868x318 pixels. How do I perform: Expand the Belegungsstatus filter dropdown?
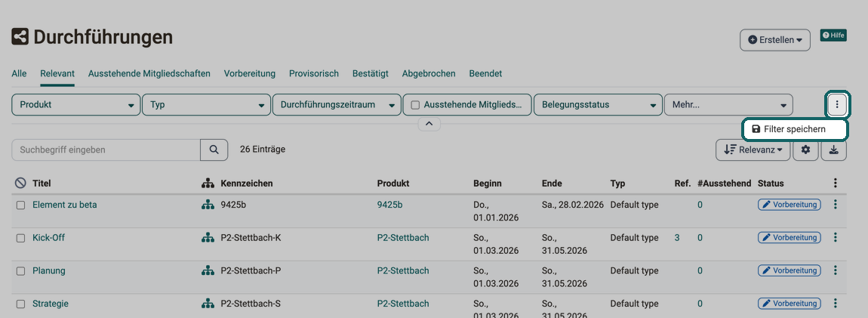(x=598, y=105)
